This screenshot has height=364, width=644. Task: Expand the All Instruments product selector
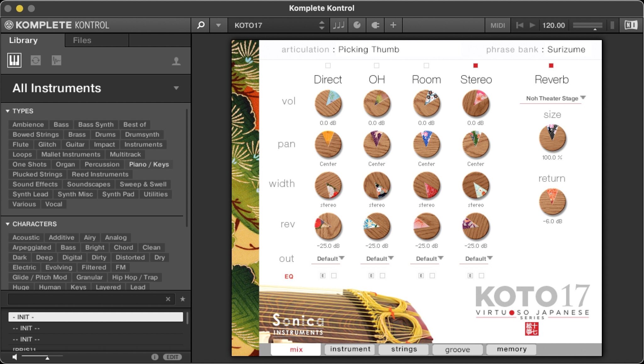click(176, 88)
